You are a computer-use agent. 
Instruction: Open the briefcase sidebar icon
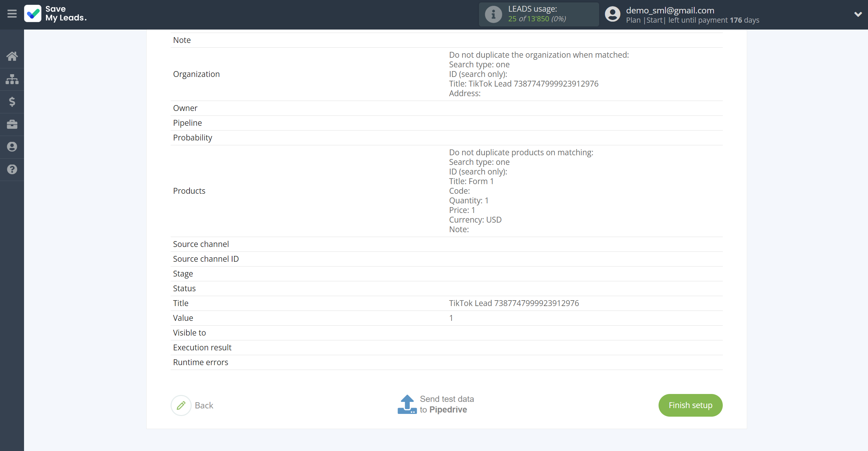click(x=12, y=124)
